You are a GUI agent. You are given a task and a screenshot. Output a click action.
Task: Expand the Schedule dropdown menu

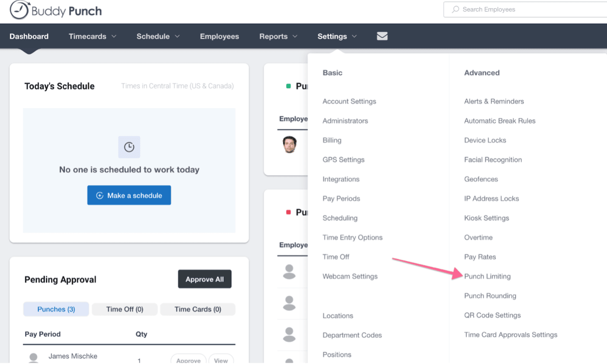click(158, 36)
